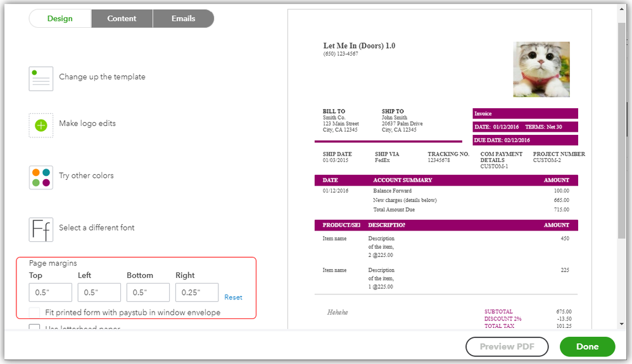Click the TOTAL TAX label
632x364 pixels.
(x=499, y=326)
